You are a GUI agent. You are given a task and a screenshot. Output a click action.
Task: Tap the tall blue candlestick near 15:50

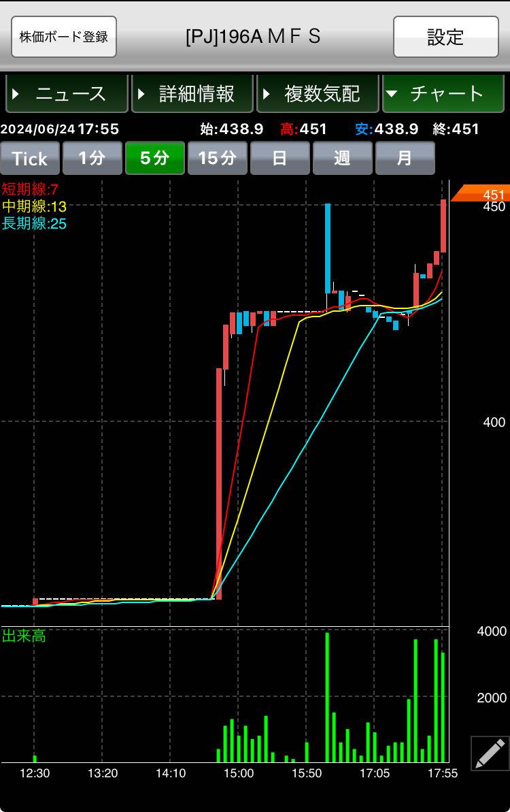pos(328,248)
